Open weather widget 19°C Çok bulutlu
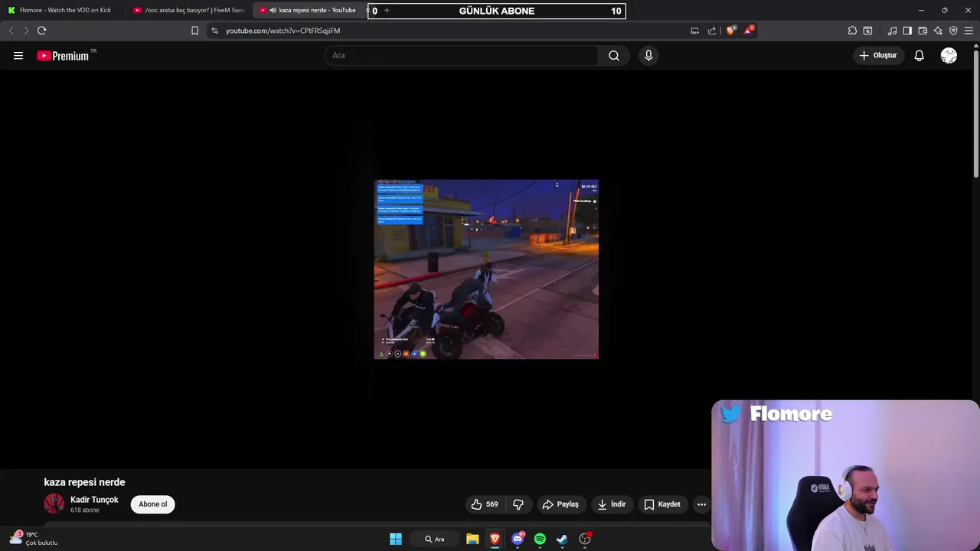 pos(34,539)
